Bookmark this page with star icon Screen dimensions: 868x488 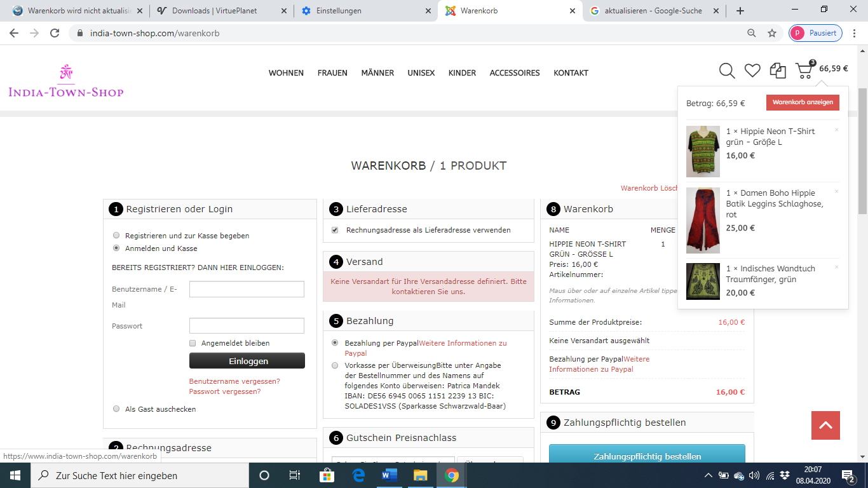pos(772,33)
